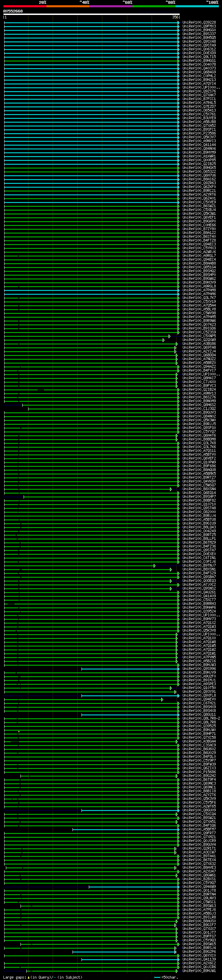Screen dimensions: 222x980
Task: Select hit label UniRef100_B3UYE9
Action: (x=199, y=118)
